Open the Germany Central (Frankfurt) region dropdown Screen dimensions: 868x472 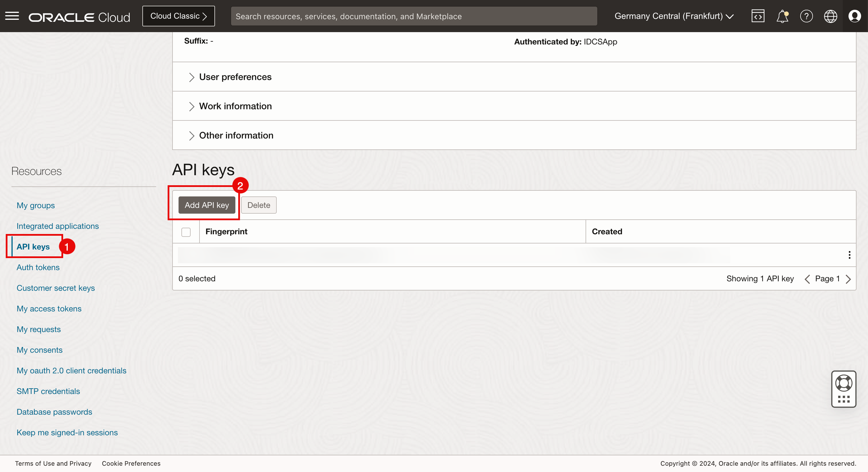(674, 16)
